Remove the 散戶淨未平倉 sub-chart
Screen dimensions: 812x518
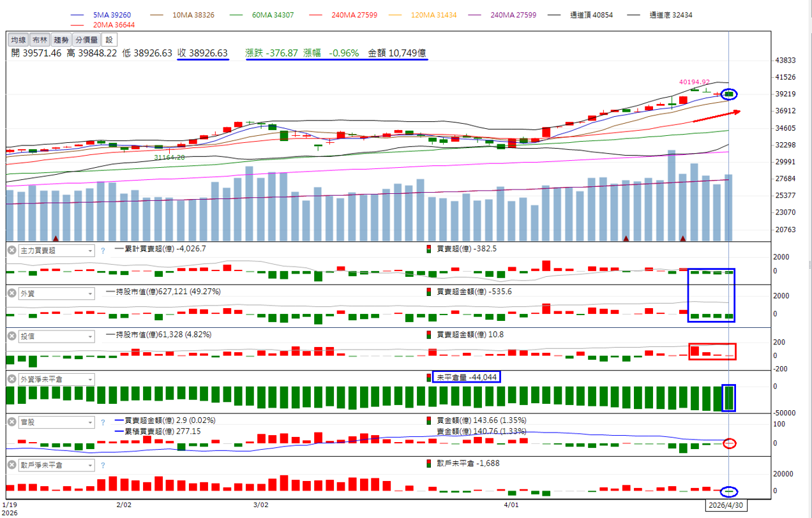click(x=11, y=465)
